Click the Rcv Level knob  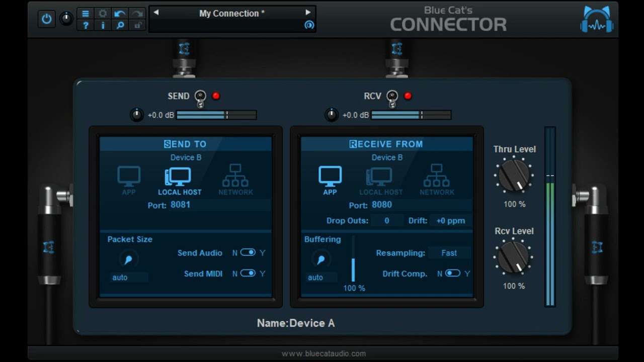[514, 257]
